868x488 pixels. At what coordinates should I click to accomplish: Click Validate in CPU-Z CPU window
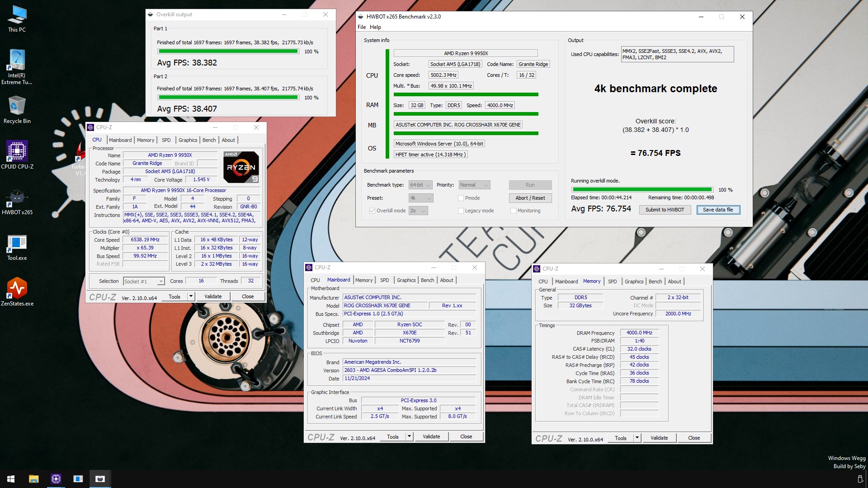(213, 297)
